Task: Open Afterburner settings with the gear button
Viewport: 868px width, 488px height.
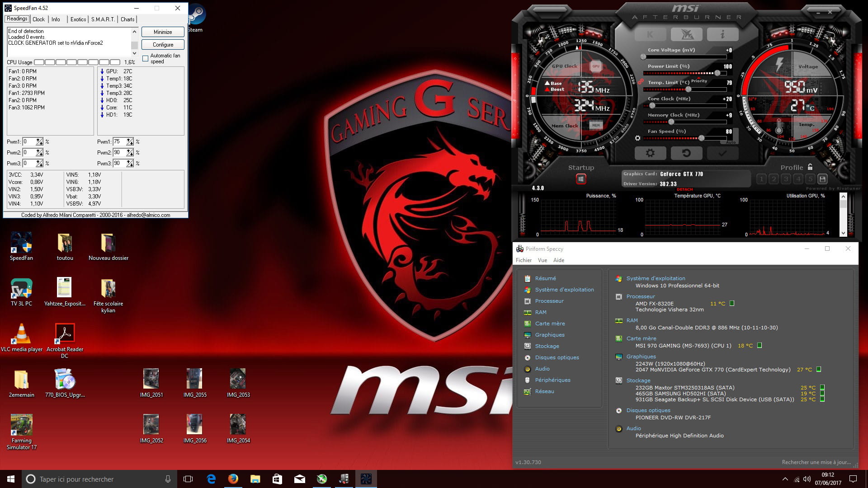Action: pyautogui.click(x=650, y=153)
